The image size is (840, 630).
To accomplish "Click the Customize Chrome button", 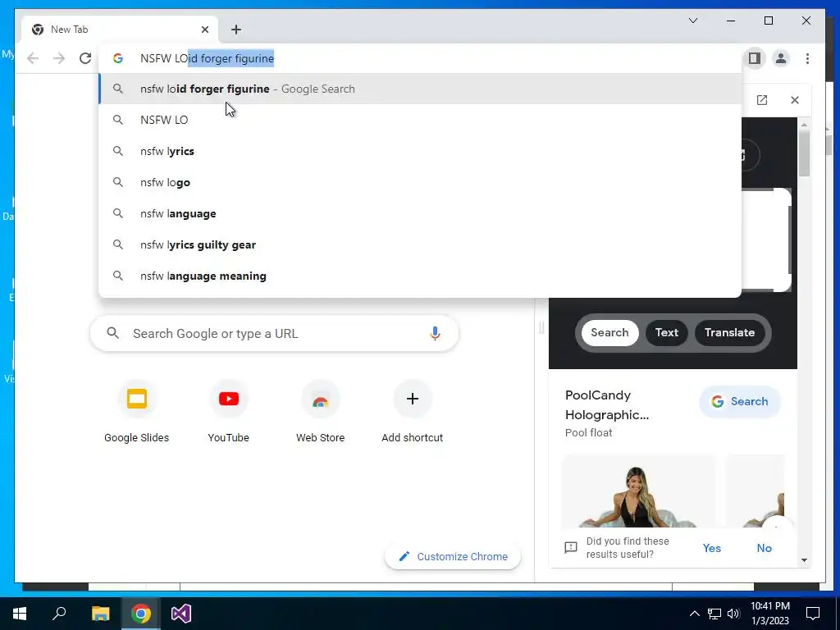I will tap(453, 557).
